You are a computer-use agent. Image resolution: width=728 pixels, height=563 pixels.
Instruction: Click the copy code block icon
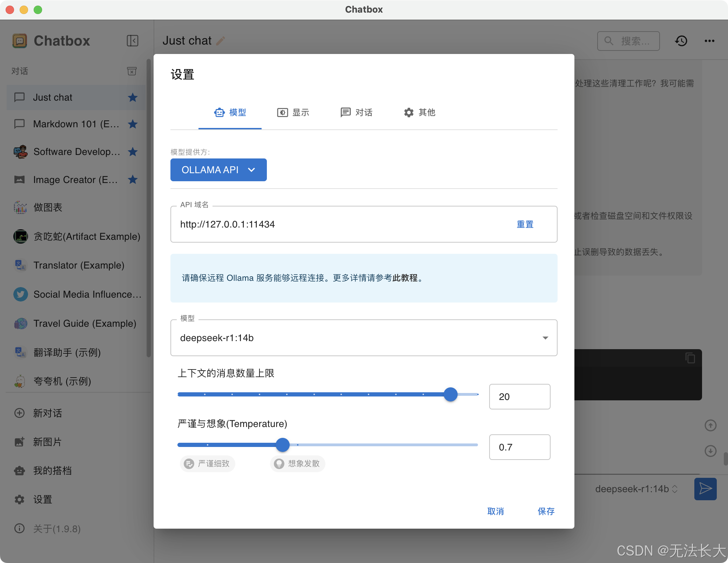click(x=690, y=358)
